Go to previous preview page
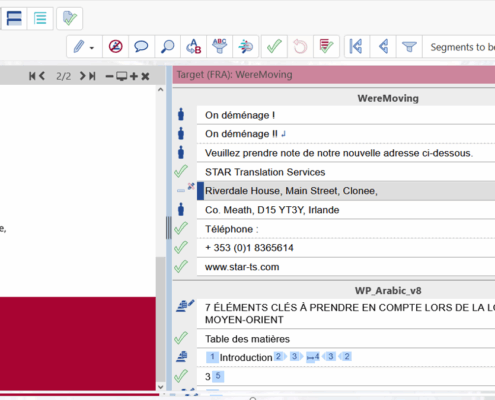 [x=42, y=76]
